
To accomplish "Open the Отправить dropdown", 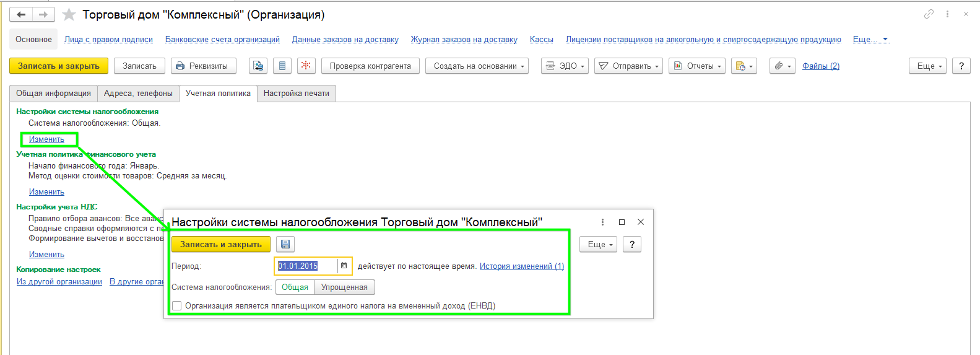I will tap(629, 66).
